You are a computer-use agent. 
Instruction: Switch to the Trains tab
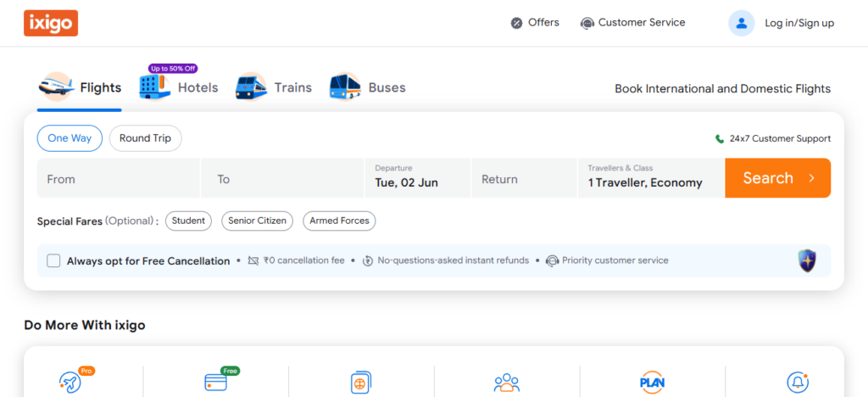[x=274, y=87]
